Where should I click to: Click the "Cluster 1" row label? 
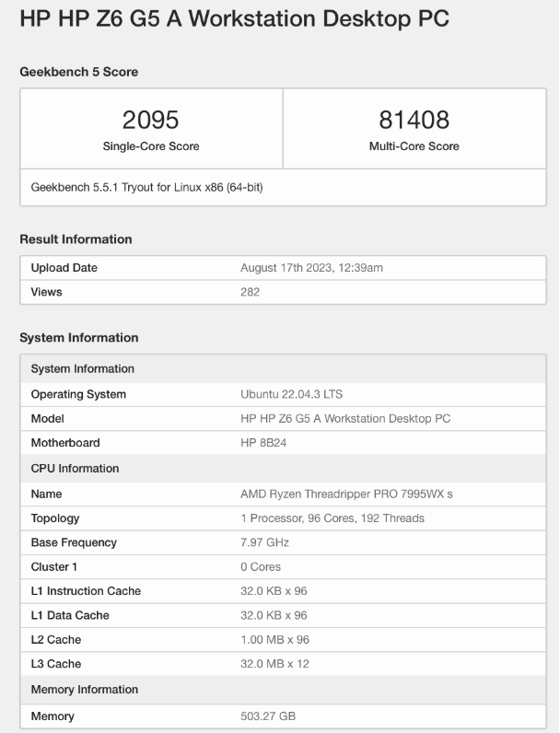(x=53, y=567)
